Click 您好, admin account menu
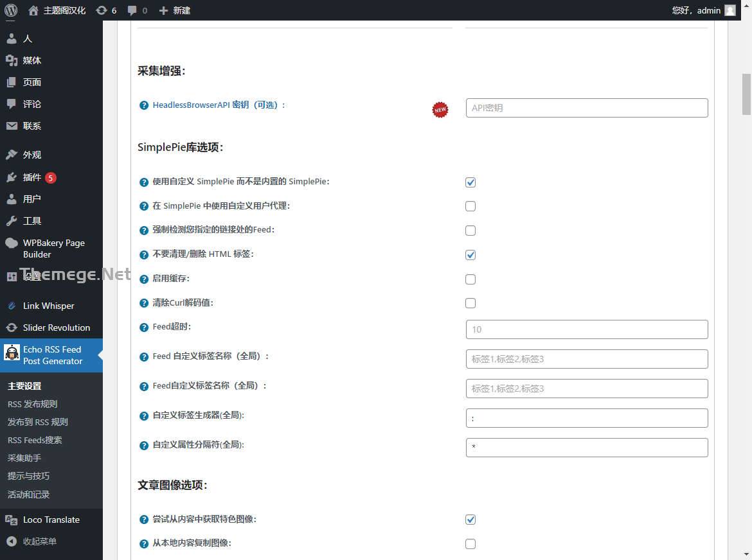Screen dimensions: 752x560 (x=704, y=10)
